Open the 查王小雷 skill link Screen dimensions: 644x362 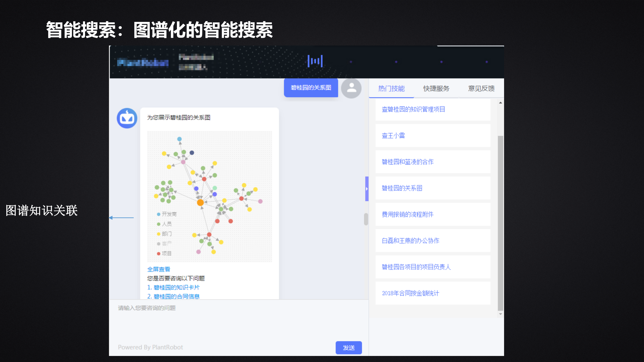click(x=393, y=136)
